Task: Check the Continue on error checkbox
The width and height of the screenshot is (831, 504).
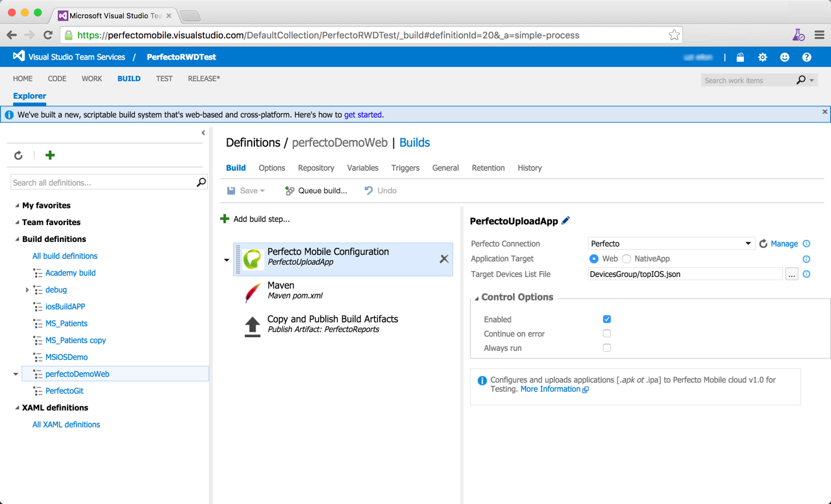Action: coord(607,333)
